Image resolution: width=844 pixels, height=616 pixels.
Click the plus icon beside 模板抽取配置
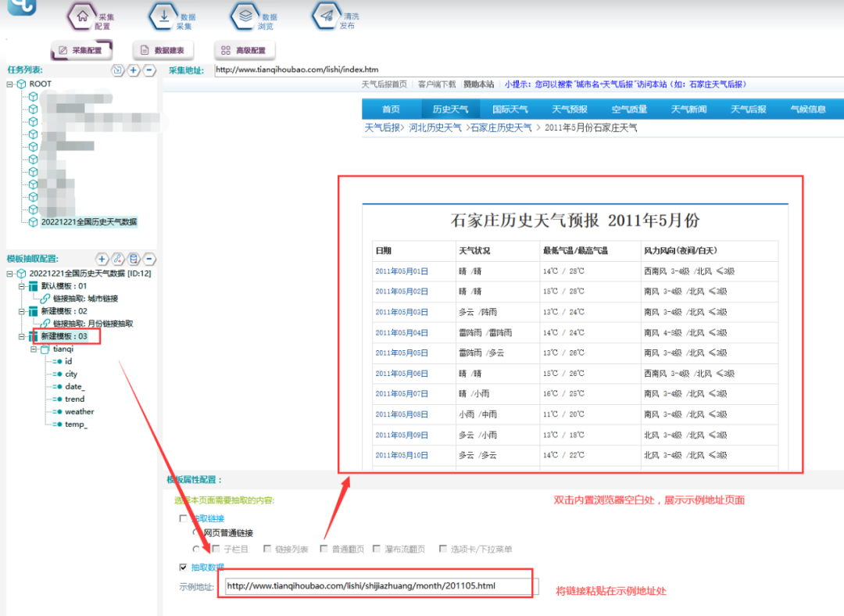click(102, 259)
